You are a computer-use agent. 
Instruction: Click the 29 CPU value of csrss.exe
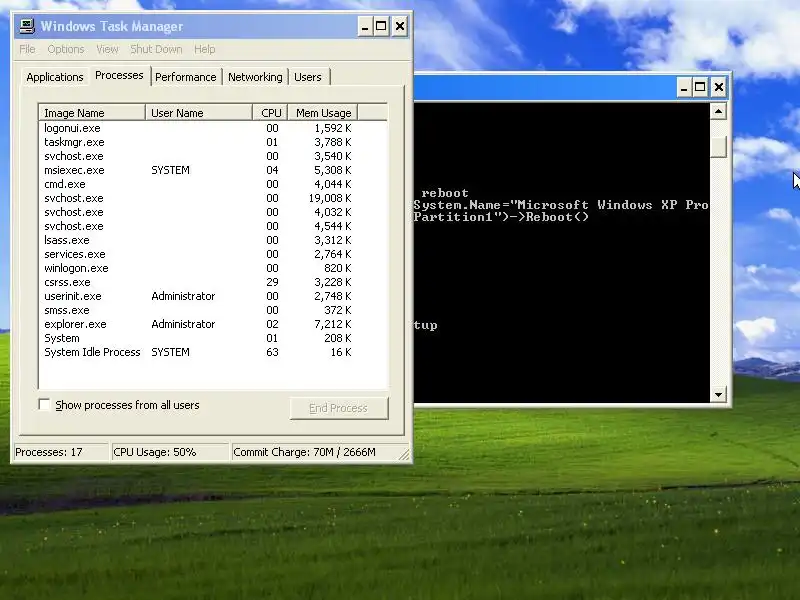click(x=272, y=282)
